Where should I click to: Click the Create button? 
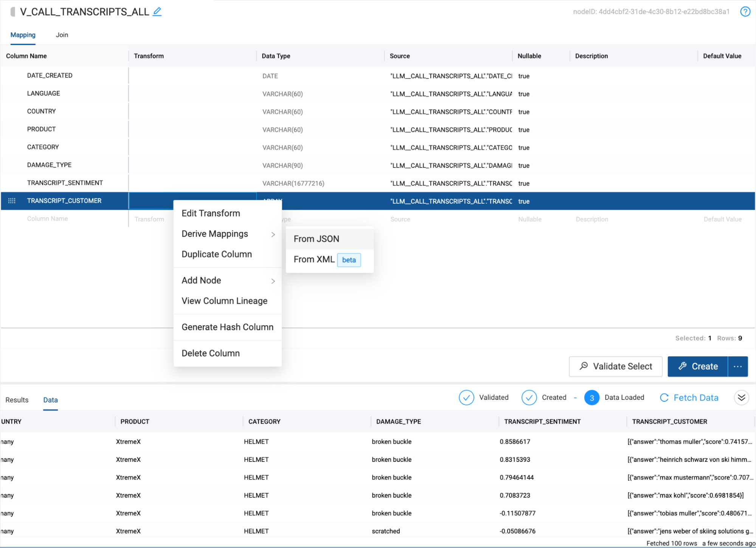[697, 367]
